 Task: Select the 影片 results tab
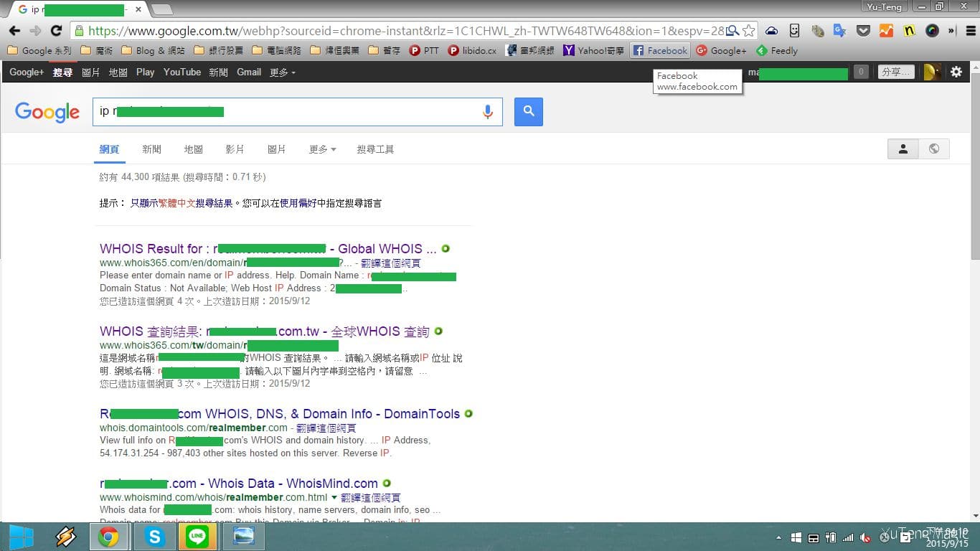coord(235,149)
